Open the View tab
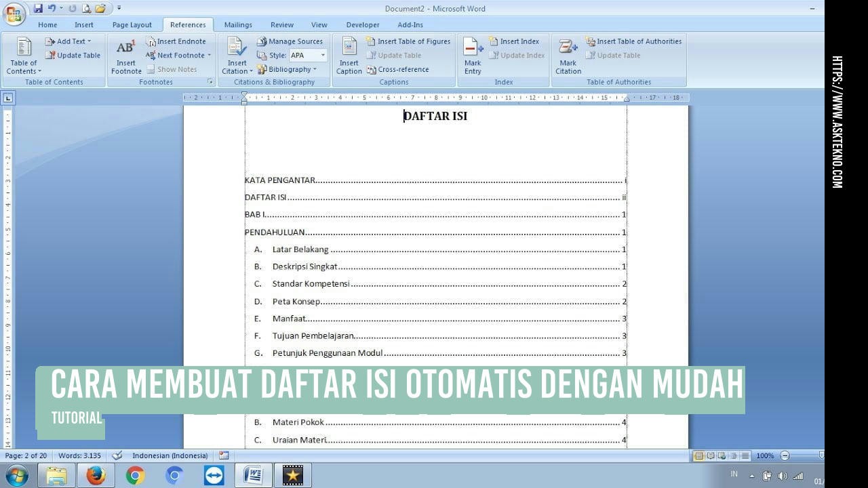This screenshot has width=868, height=488. pos(319,25)
